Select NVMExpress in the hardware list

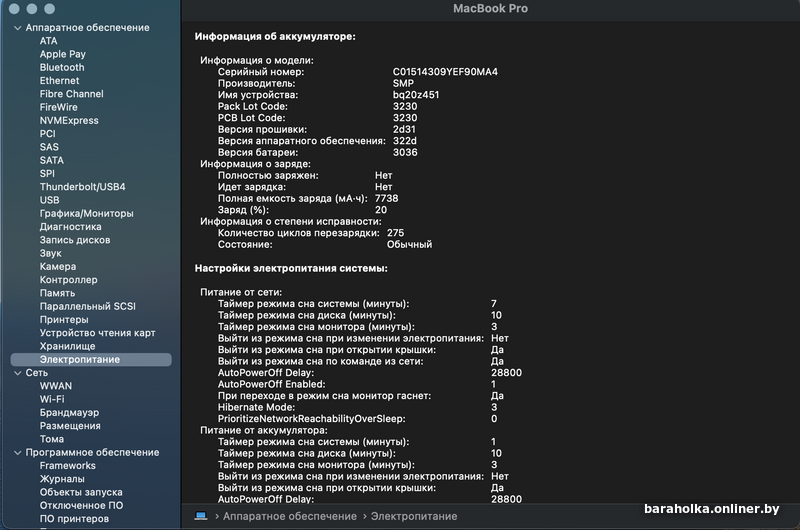(69, 121)
